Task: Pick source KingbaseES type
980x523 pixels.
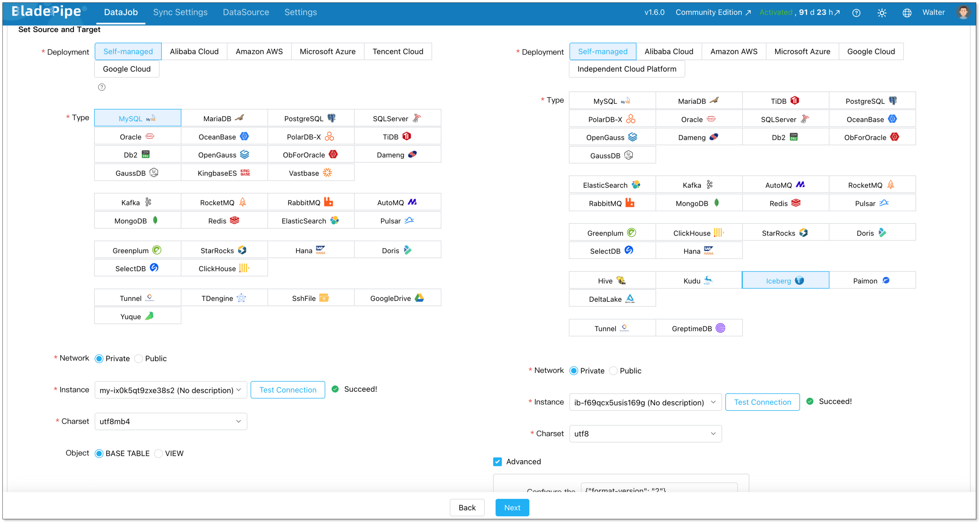Action: (224, 173)
